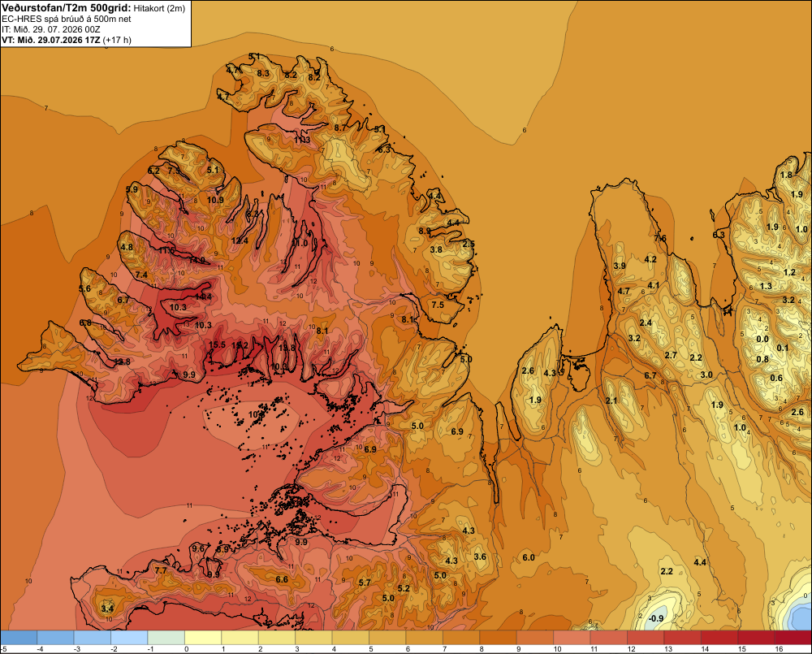Image resolution: width=812 pixels, height=654 pixels.
Task: Click the "6.8" temperature value
Action: tap(85, 323)
